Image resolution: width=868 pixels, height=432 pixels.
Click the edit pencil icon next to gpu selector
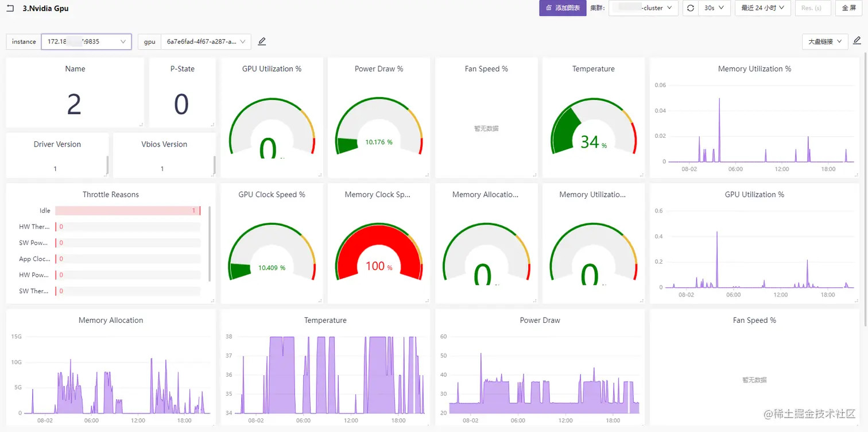coord(262,41)
